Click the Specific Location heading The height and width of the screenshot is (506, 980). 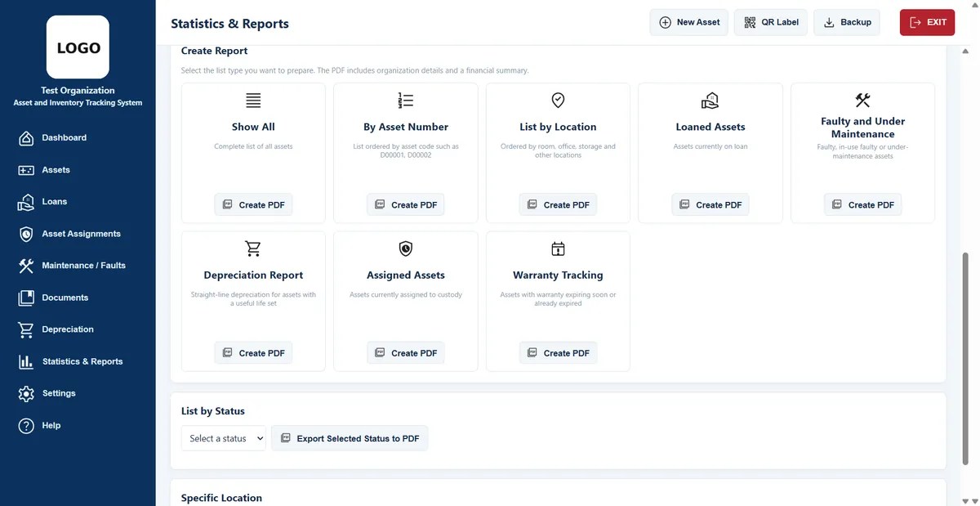click(x=221, y=498)
